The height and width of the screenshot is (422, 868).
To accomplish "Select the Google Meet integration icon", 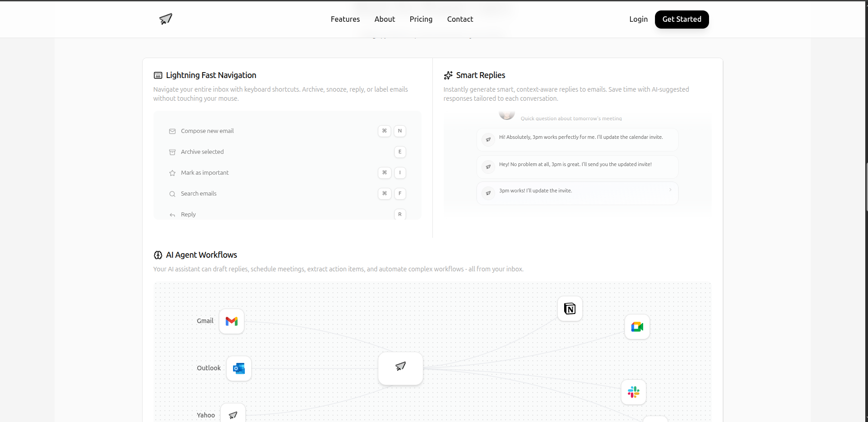I will click(637, 327).
